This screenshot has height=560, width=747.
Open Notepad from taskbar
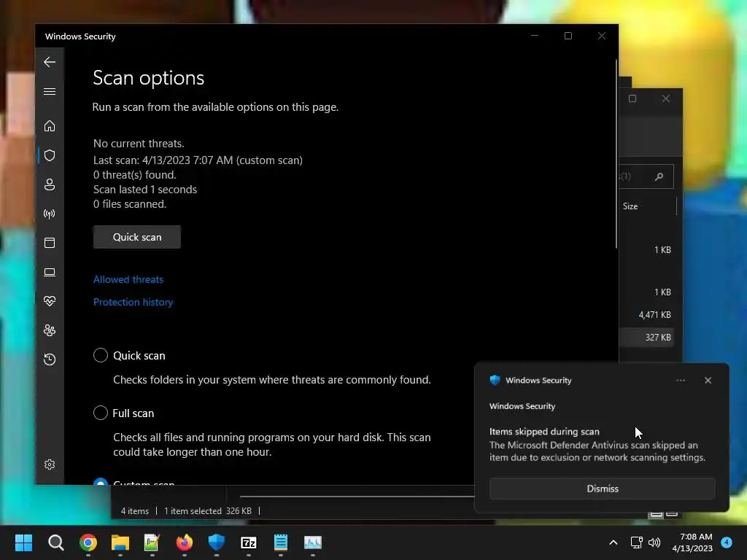[x=281, y=542]
